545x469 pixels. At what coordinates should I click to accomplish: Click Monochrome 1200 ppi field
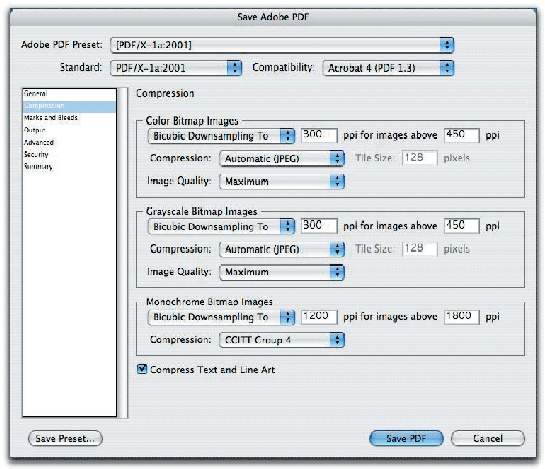tap(319, 317)
